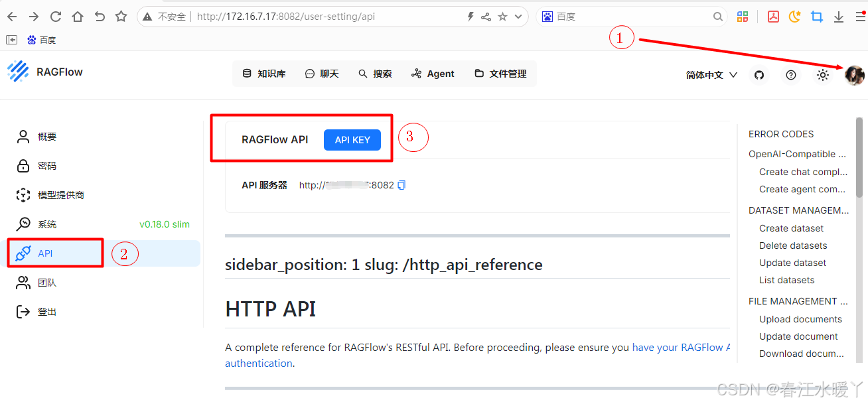
Task: Open the 知识库 tab
Action: 264,74
